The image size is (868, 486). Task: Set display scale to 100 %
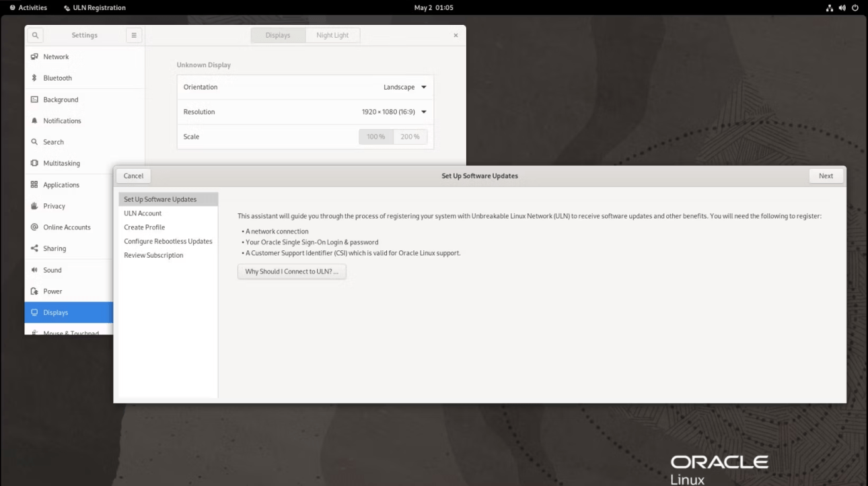[376, 137]
